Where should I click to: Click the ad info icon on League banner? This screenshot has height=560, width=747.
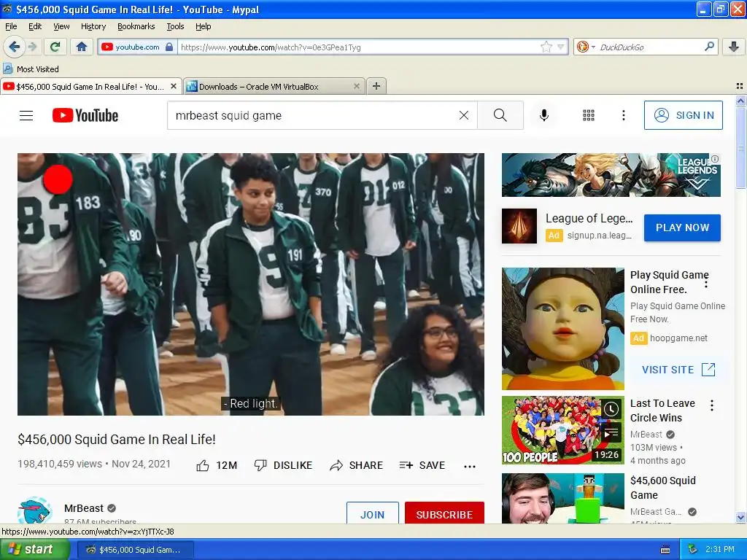pyautogui.click(x=715, y=158)
